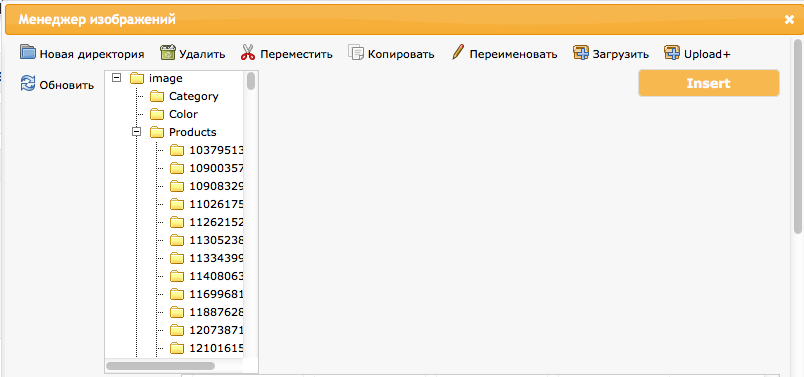Click the image root folder icon

point(136,78)
